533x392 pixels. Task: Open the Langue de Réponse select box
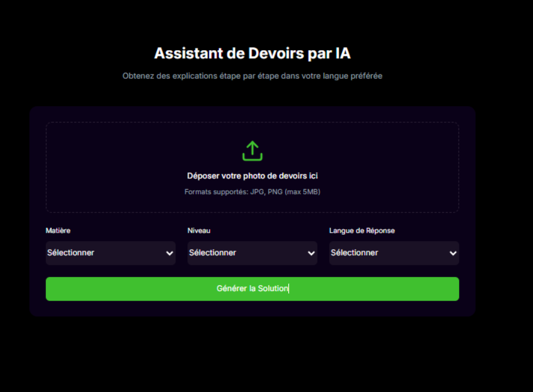394,253
